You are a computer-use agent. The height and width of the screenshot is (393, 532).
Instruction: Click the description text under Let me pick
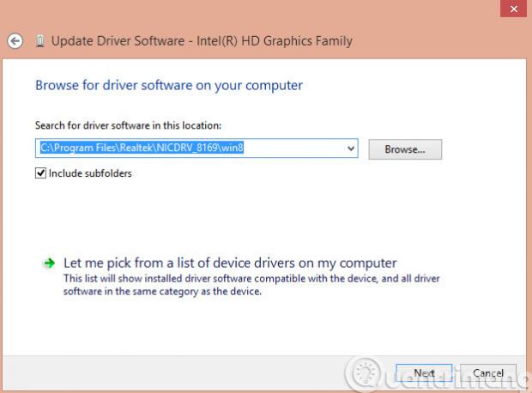click(252, 285)
